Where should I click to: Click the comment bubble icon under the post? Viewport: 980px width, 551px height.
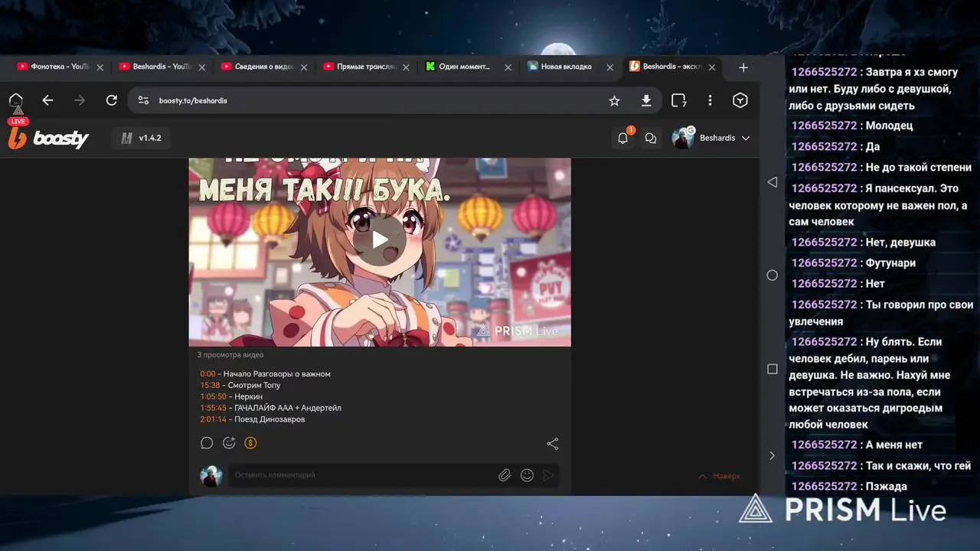(207, 443)
